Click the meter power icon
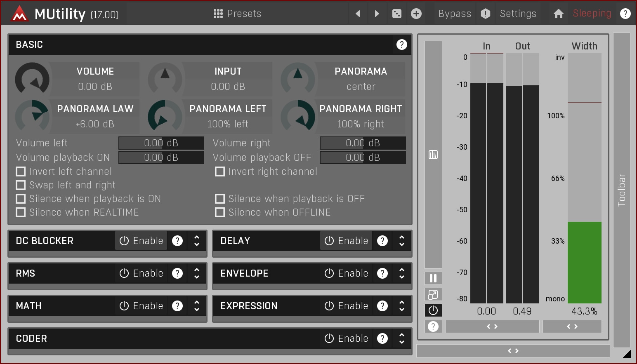The image size is (637, 364). coord(433,310)
